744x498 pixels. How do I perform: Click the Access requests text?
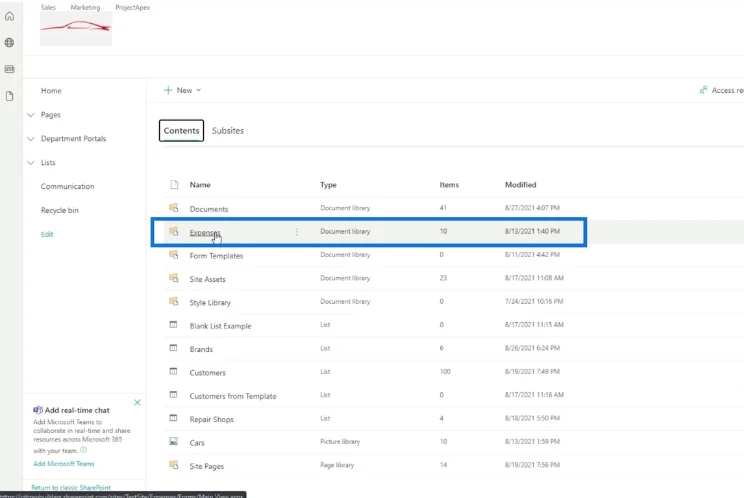tap(728, 90)
